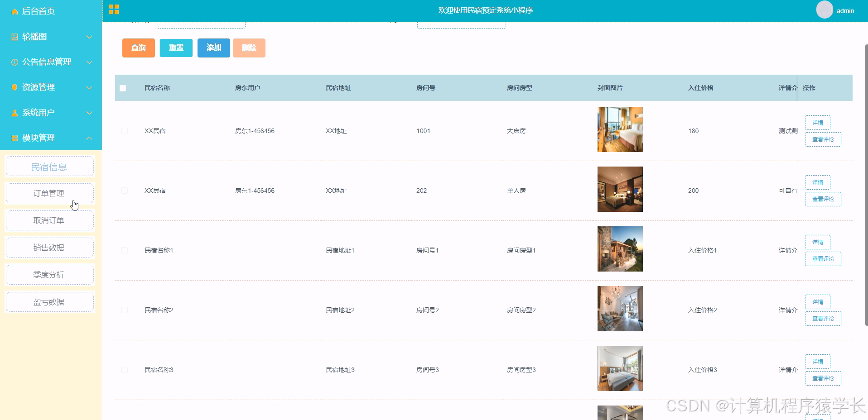868x420 pixels.
Task: Click the 大床房 cell
Action: 516,131
